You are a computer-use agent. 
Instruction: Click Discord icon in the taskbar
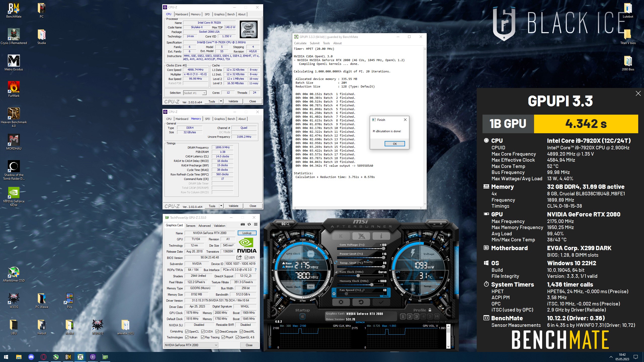[31, 357]
